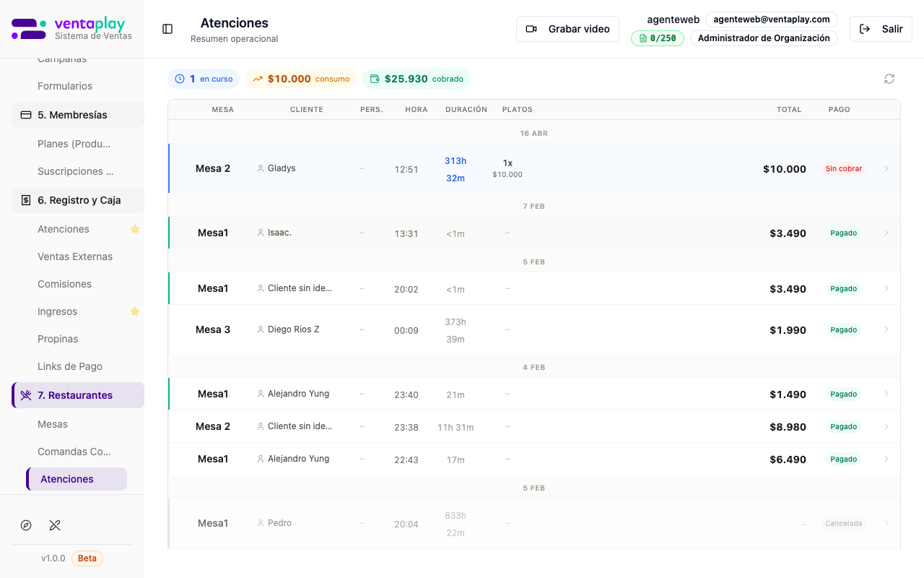924x578 pixels.
Task: Expand the Mesa 2 Gladys row chevron
Action: 886,168
